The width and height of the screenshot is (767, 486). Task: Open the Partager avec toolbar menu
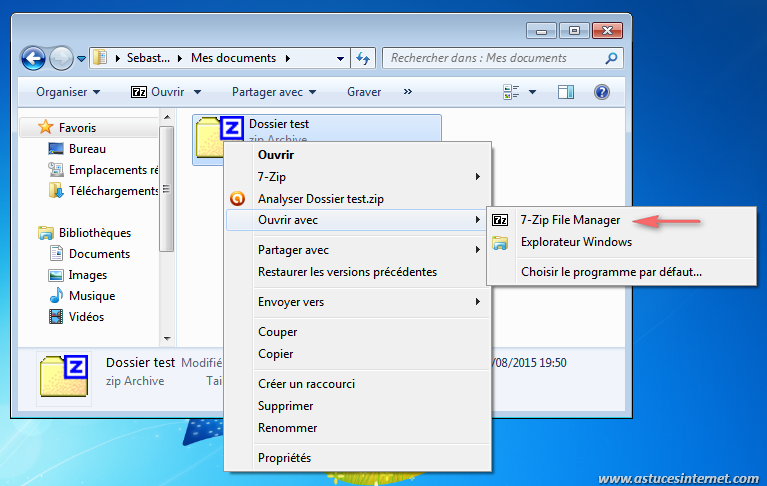pos(274,92)
